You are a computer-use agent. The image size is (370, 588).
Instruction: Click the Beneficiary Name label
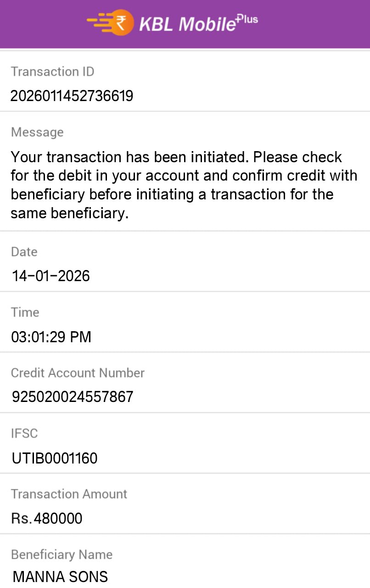[x=62, y=554]
